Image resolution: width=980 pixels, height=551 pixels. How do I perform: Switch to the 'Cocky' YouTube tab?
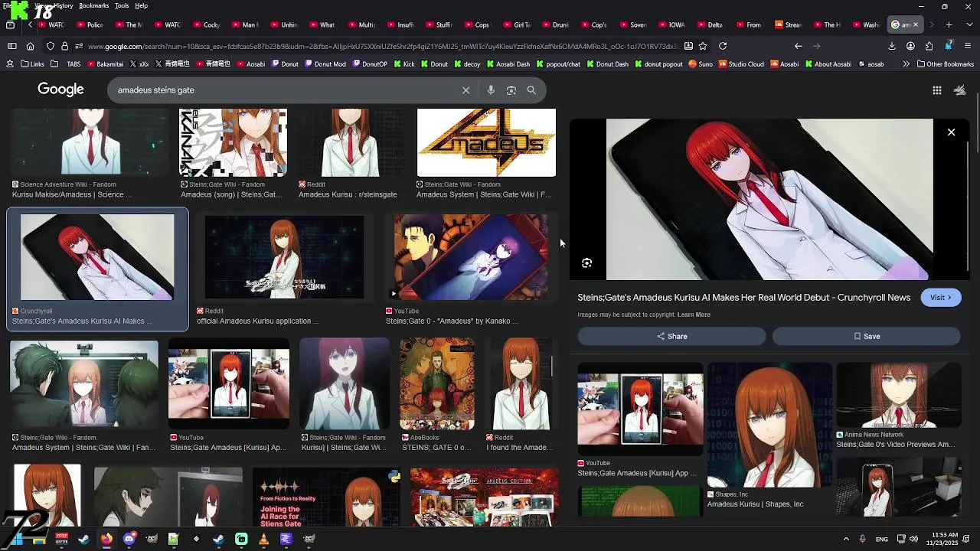pyautogui.click(x=207, y=24)
